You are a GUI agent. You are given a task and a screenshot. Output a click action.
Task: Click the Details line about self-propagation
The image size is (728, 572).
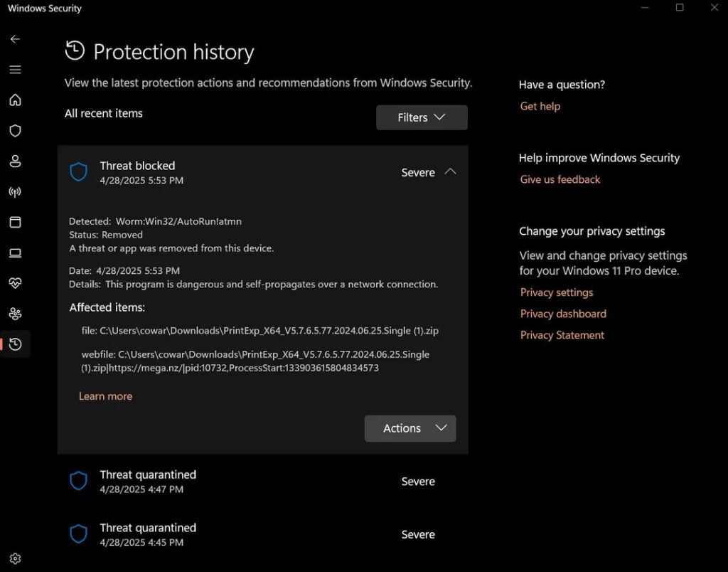(254, 285)
